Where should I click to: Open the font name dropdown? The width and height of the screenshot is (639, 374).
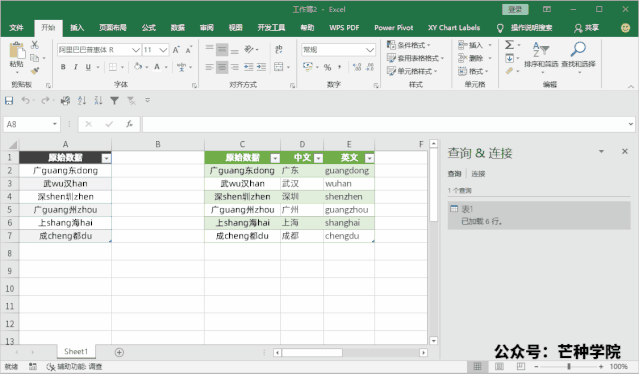pos(136,50)
